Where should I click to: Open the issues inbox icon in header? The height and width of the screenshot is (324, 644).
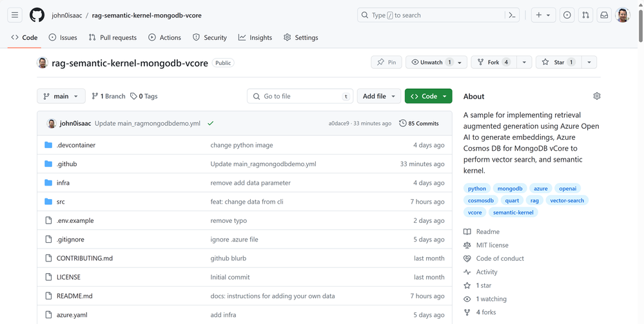pyautogui.click(x=567, y=15)
